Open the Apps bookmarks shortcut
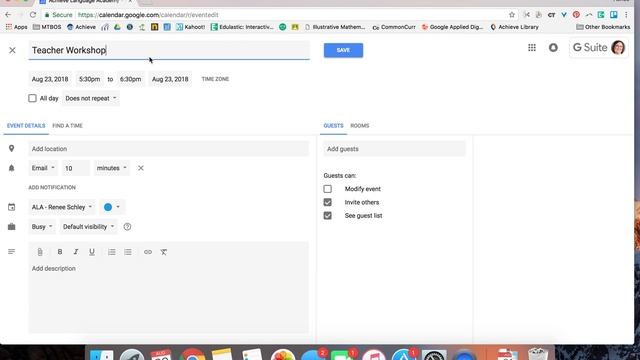Screen dimensions: 640x360 click(16, 27)
